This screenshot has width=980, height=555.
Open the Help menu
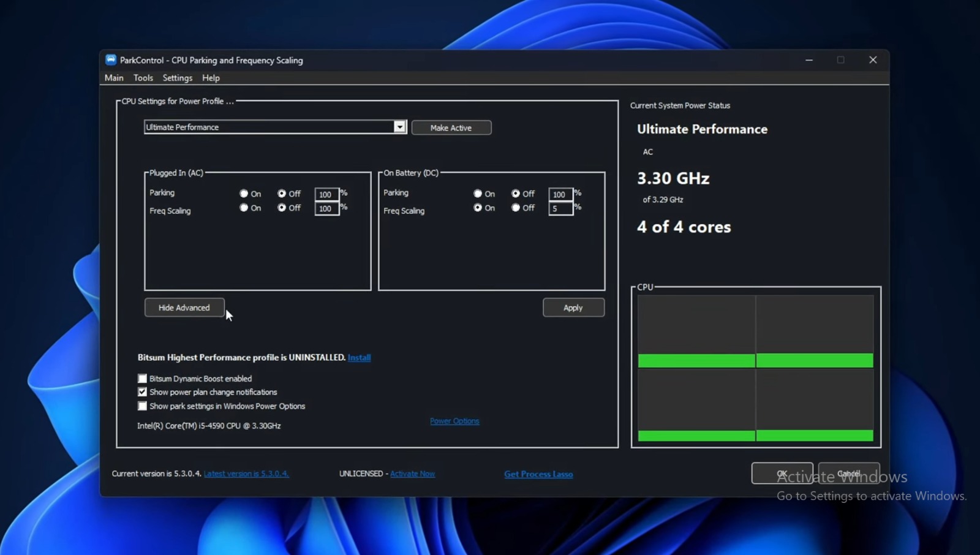click(211, 78)
